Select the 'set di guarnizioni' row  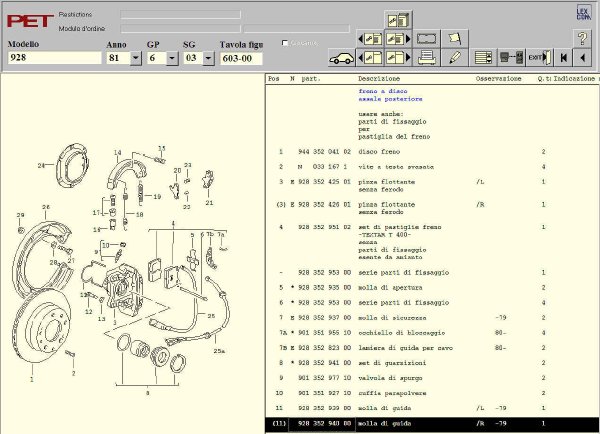(432, 363)
